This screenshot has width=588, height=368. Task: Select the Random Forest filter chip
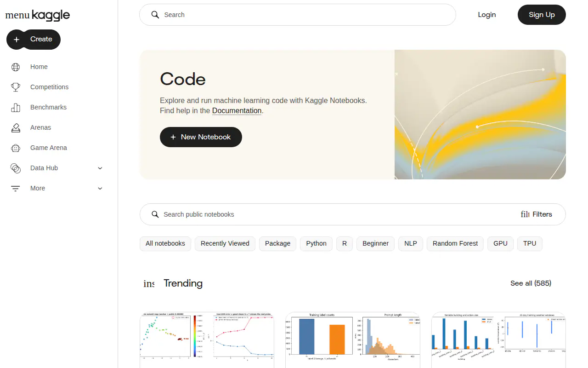click(x=455, y=243)
